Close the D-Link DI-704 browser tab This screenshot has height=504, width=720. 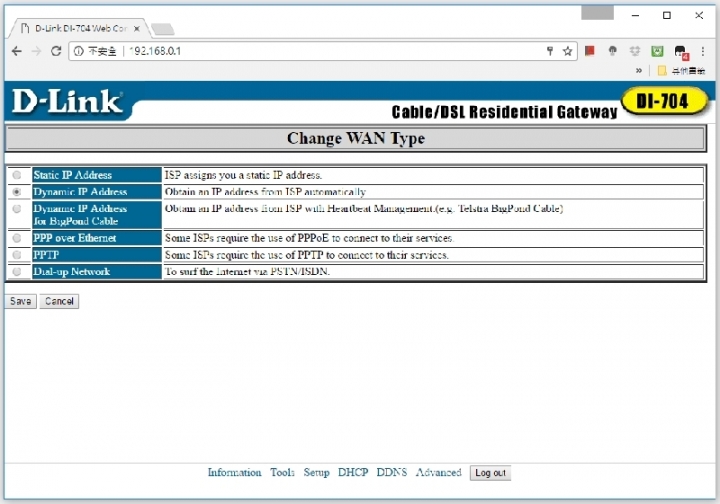(x=137, y=28)
